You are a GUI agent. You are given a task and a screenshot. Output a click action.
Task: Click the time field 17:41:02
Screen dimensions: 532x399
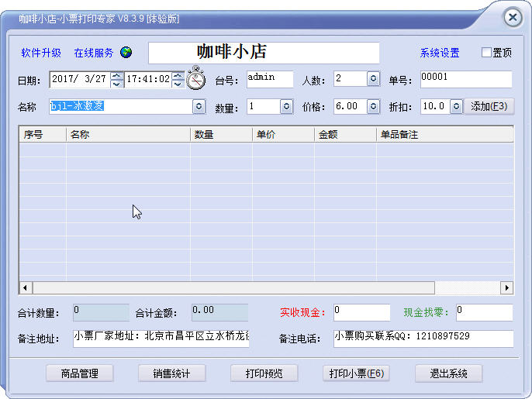(x=148, y=79)
